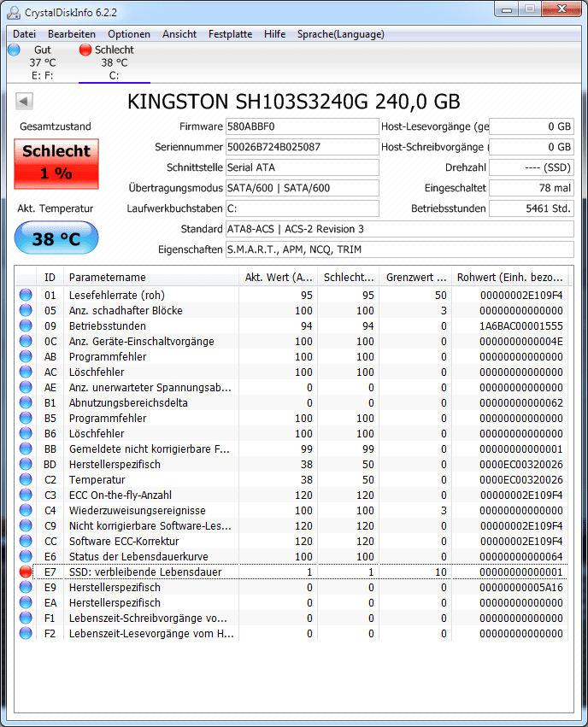588x727 pixels.
Task: Select row Nicht korrigierbare Software-Les...
Action: coord(291,525)
